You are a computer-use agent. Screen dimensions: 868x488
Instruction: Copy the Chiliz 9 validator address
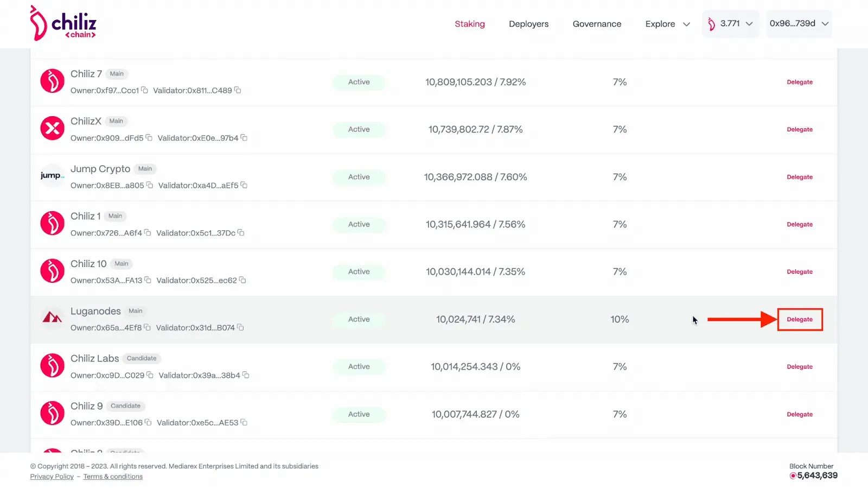[244, 422]
